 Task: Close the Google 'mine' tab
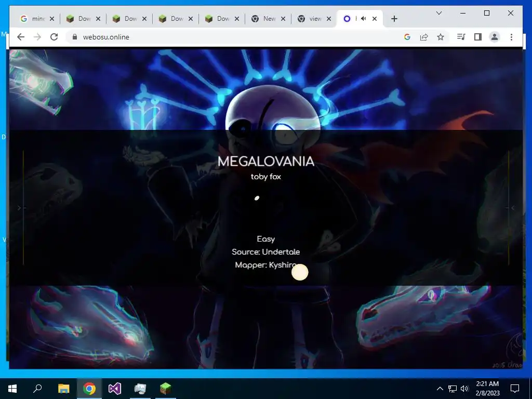pos(52,19)
